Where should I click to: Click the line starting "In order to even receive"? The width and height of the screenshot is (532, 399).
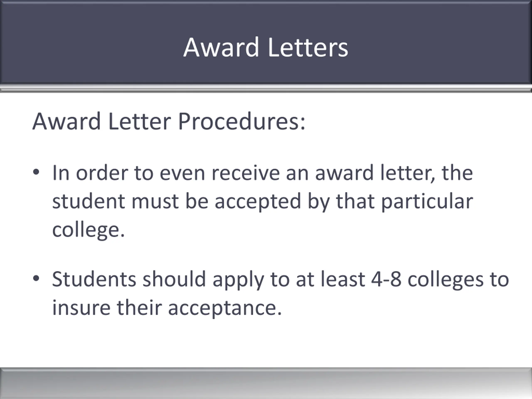(263, 173)
